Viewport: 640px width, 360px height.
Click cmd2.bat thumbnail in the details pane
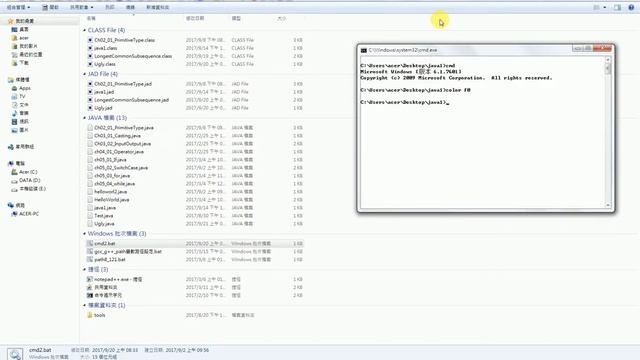(15, 353)
